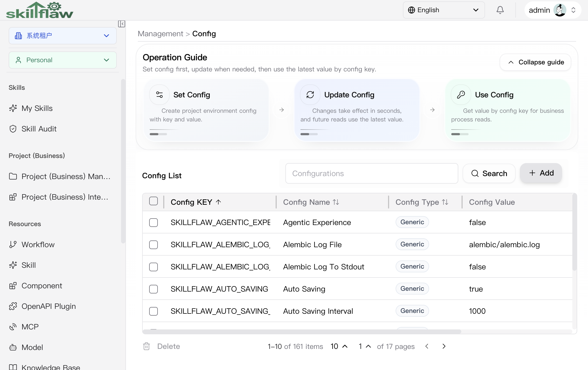
Task: Click the admin avatar image
Action: [x=560, y=10]
